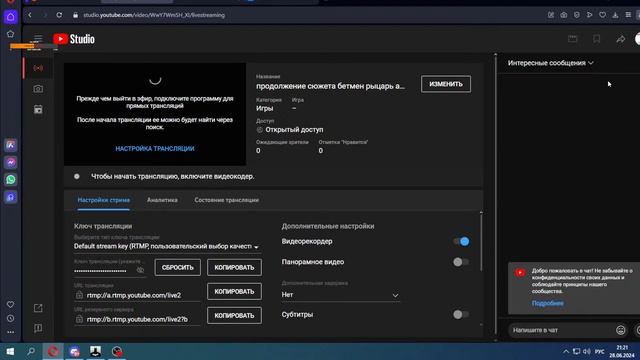Click the share arrow icon in the header

coord(620,39)
